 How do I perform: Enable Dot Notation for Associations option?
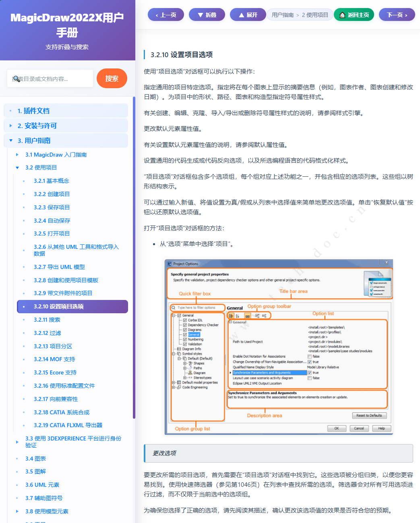click(310, 356)
